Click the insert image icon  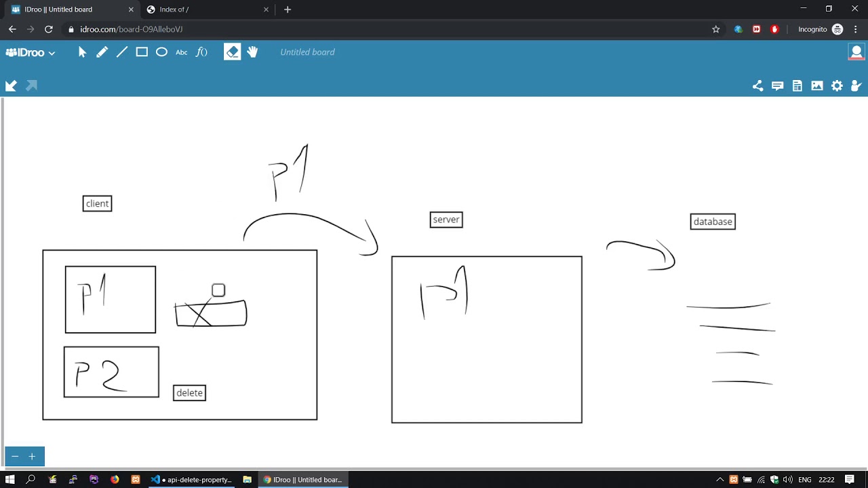coord(817,85)
